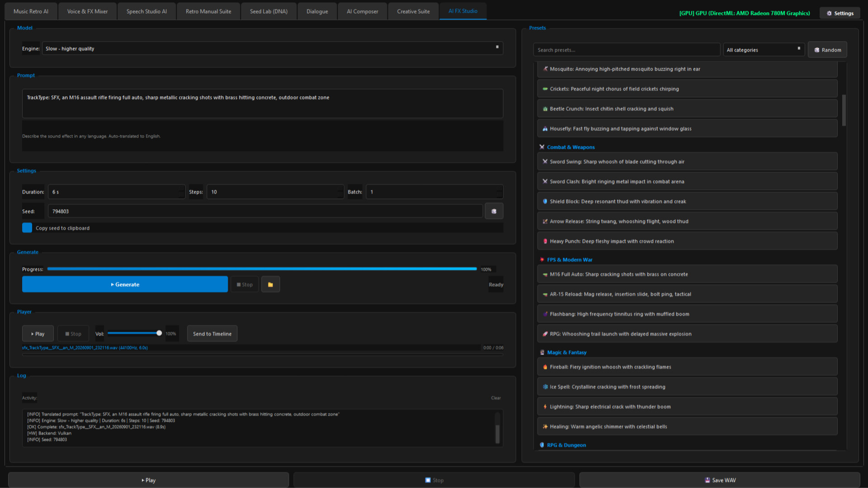Select the Lightning preset

click(687, 407)
